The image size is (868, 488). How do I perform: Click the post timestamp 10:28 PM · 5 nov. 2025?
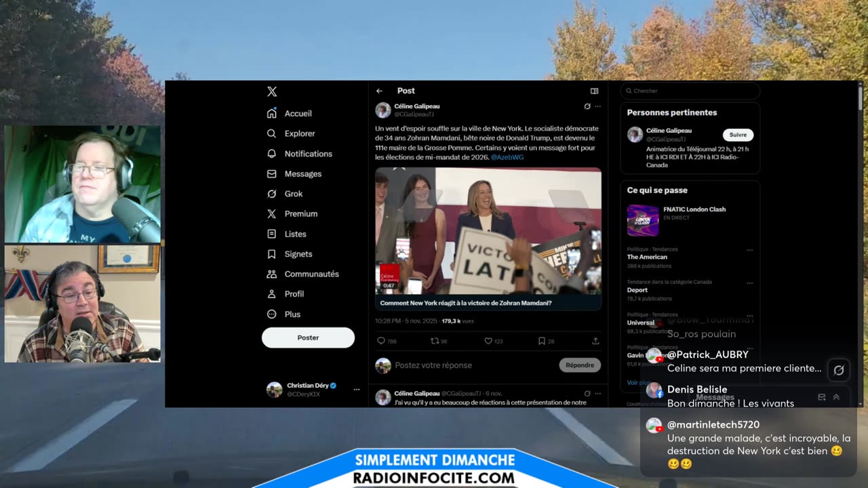point(406,321)
